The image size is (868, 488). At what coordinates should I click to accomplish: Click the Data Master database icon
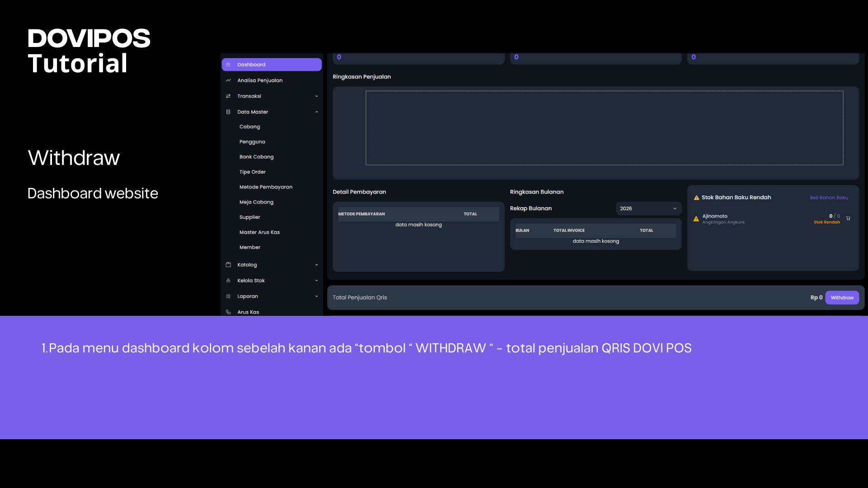[228, 112]
